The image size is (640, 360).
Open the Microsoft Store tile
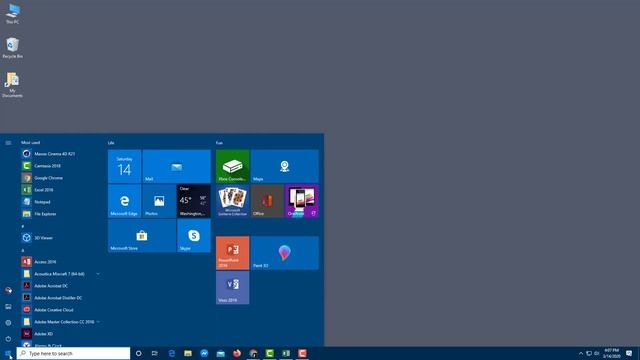coord(142,236)
